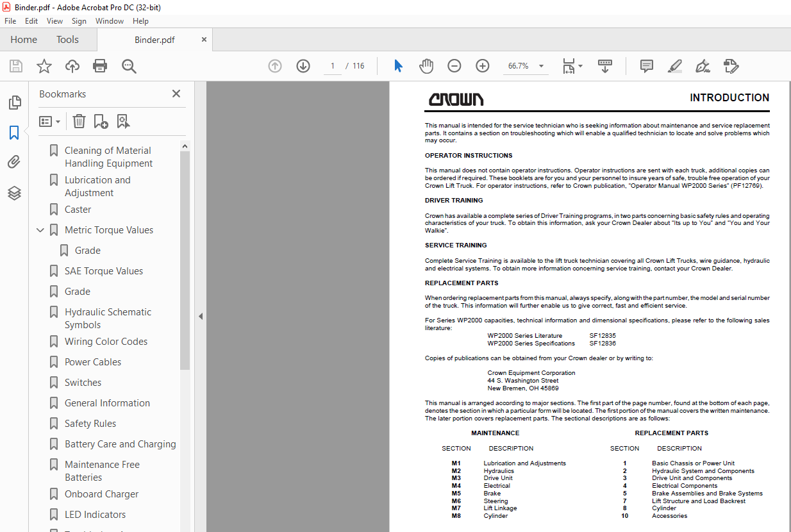
Task: Open the zoom percentage dropdown
Action: 541,66
